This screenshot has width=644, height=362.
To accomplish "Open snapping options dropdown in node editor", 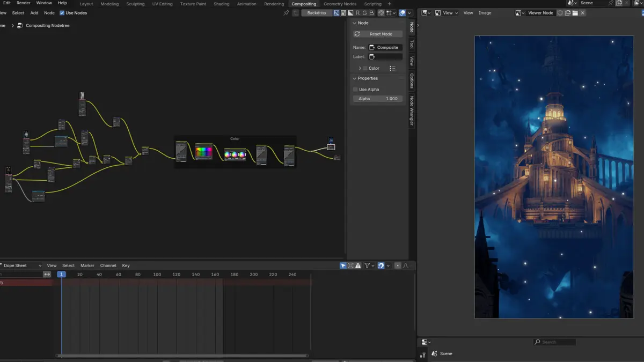I will (391, 13).
